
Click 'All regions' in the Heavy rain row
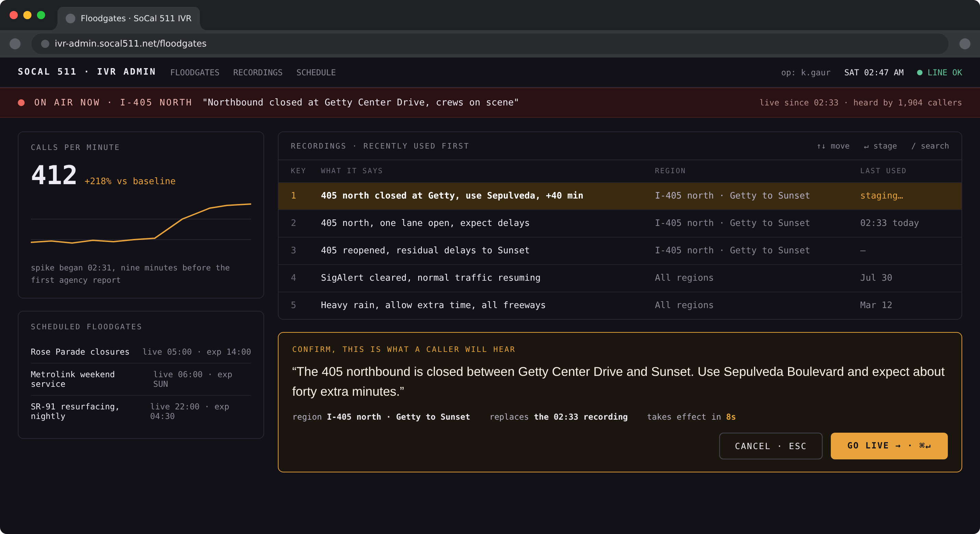(684, 305)
